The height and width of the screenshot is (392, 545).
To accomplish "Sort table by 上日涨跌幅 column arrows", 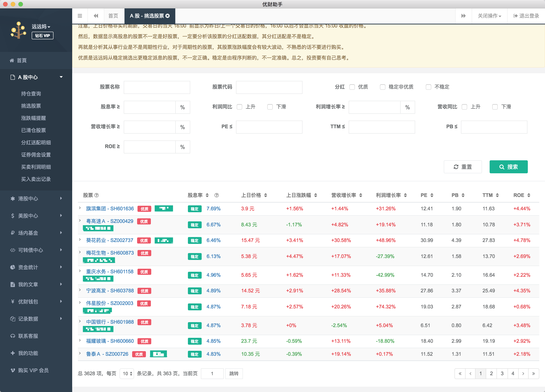I will pyautogui.click(x=315, y=195).
